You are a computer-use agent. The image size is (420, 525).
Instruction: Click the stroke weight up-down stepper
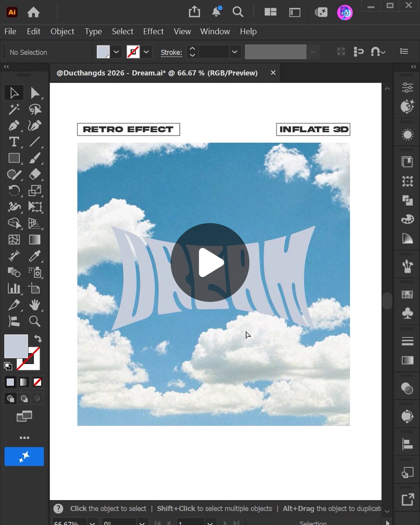(x=192, y=52)
